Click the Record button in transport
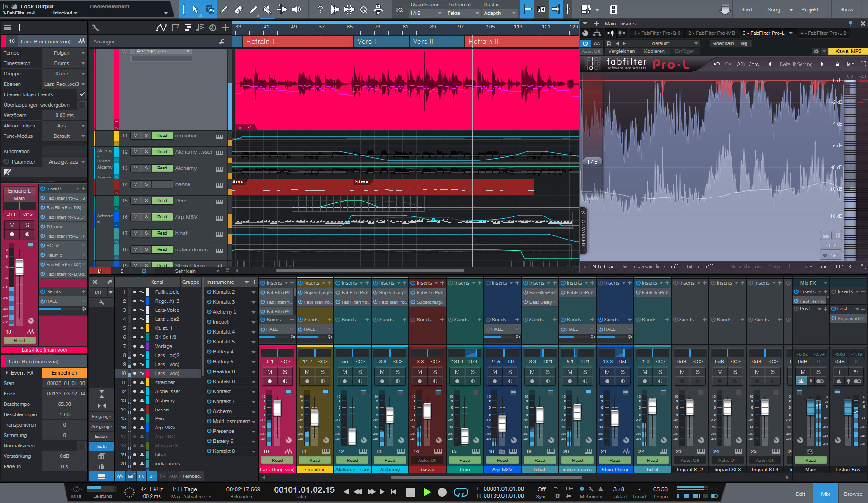Viewport: 868px width, 503px height. 442,492
